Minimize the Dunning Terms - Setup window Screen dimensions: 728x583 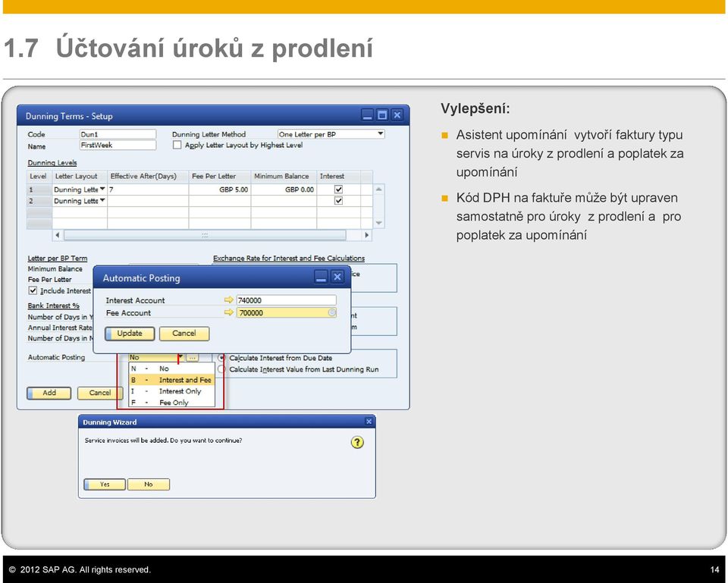pos(367,114)
